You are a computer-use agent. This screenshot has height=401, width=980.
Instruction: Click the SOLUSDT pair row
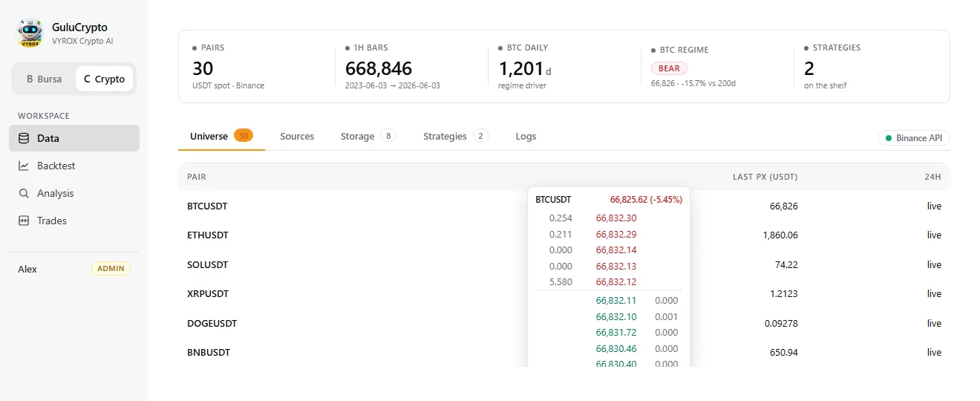[x=564, y=264]
